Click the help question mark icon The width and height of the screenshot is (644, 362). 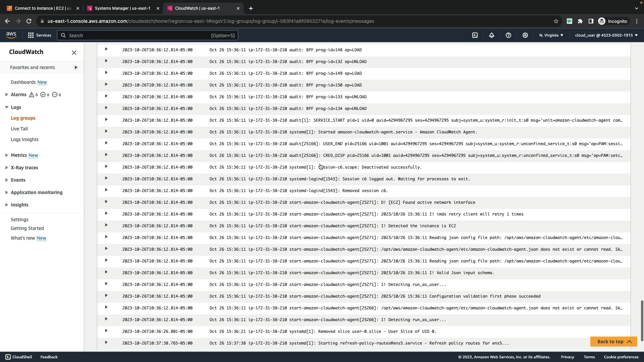point(508,35)
